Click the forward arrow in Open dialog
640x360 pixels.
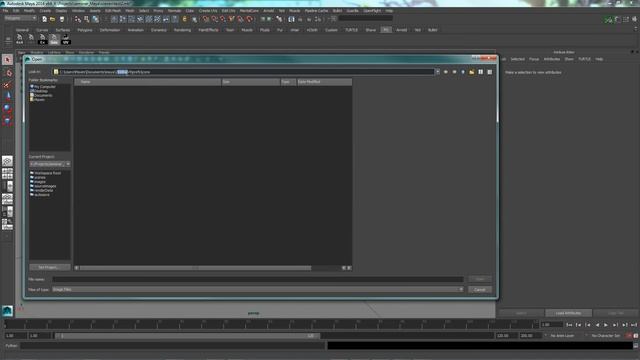pyautogui.click(x=454, y=72)
